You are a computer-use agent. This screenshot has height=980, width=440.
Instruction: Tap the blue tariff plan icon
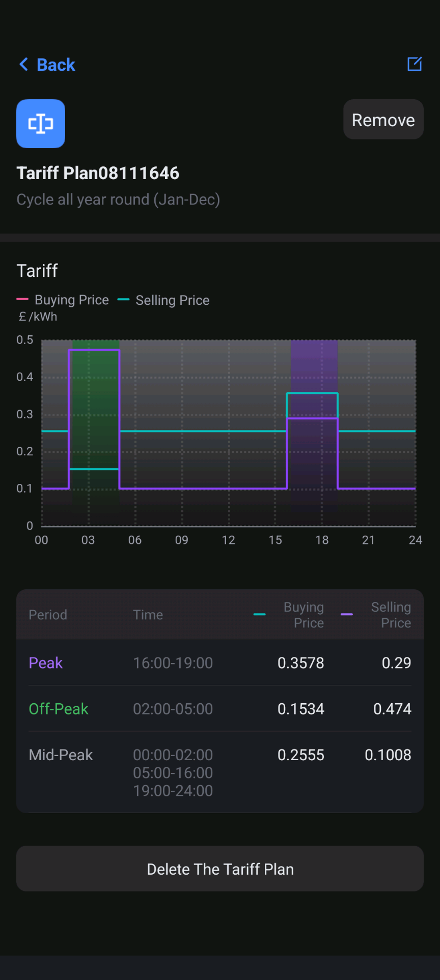click(x=41, y=124)
